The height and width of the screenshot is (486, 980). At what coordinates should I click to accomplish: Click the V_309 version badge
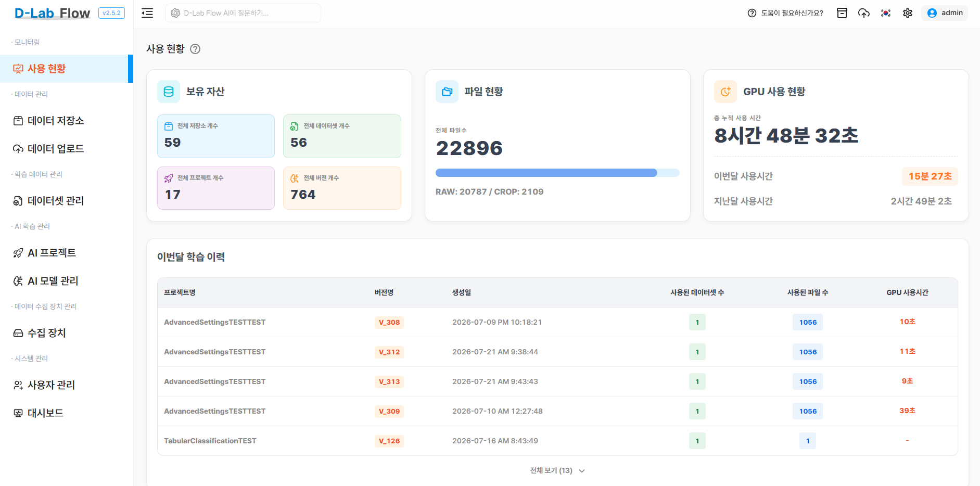[x=389, y=411]
